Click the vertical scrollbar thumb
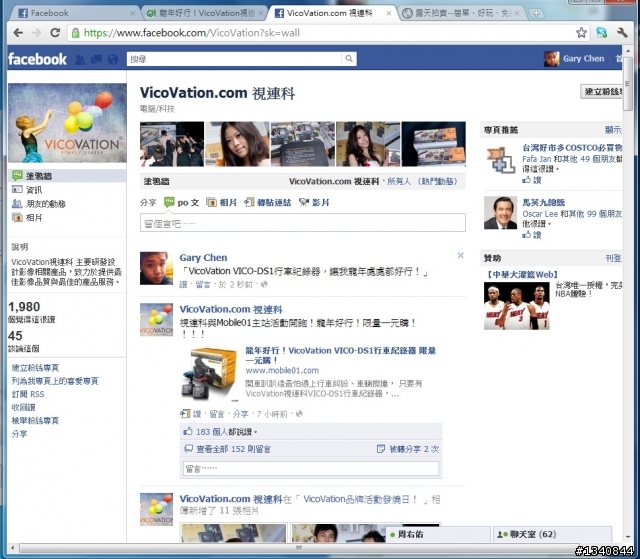Viewport: 640px width, 559px height. [628, 84]
